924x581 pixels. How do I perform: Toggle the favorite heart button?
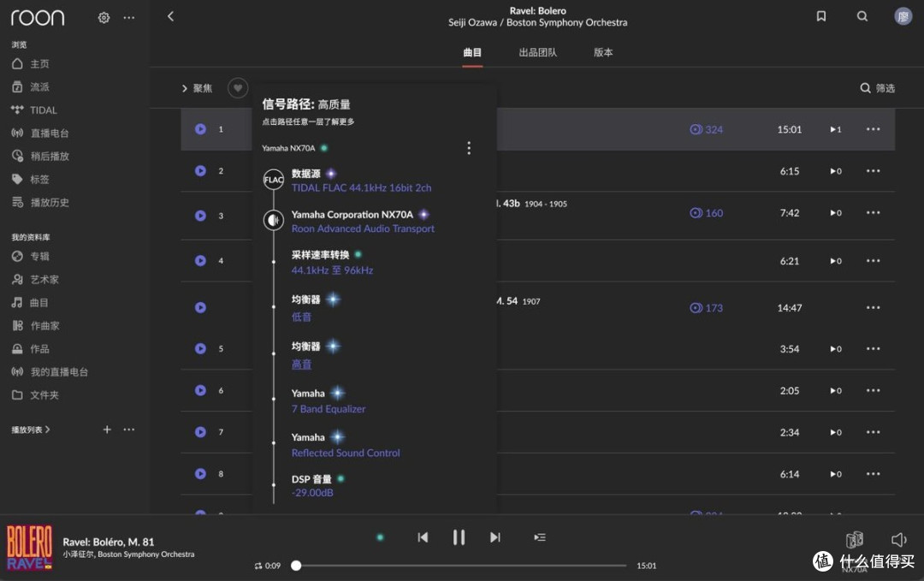coord(238,88)
